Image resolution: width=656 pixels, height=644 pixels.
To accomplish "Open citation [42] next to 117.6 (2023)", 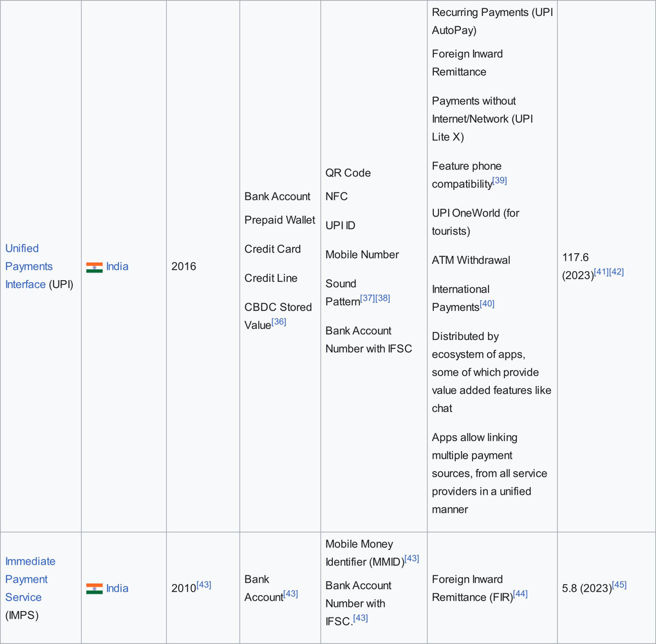I will tap(617, 272).
